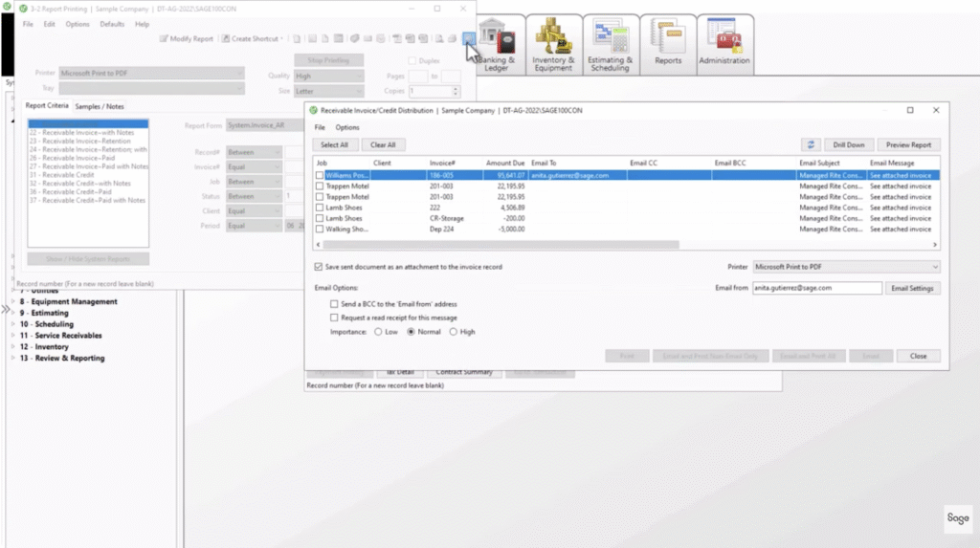This screenshot has width=980, height=548.
Task: Check the Walking Sho... Dep 224 checkbox
Action: (320, 230)
